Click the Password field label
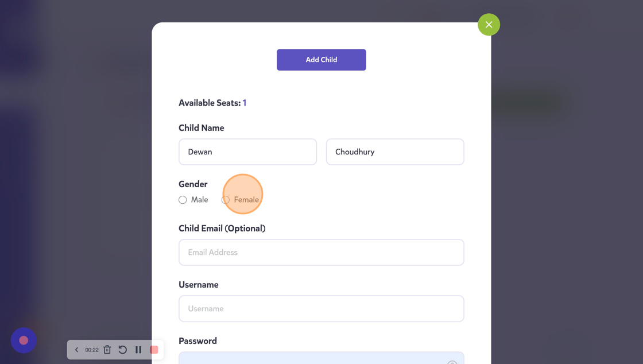This screenshot has width=643, height=364. pos(197,341)
